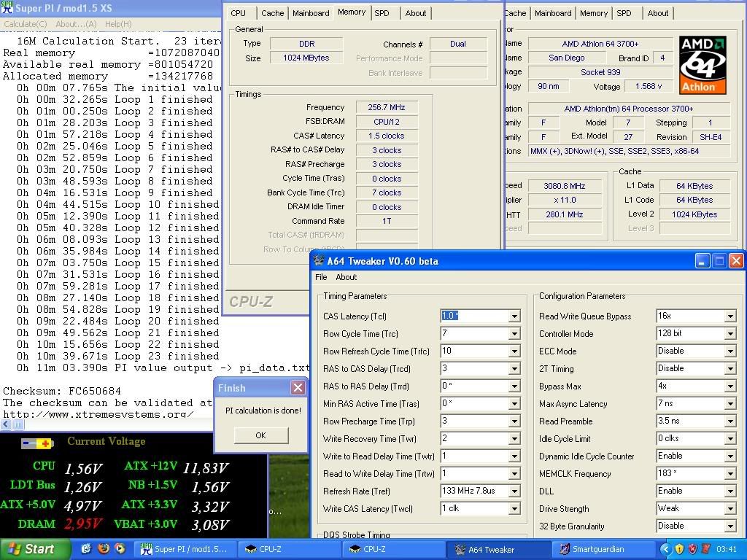Expand the CAS Latency (Tcl) dropdown
The image size is (747, 560).
click(x=514, y=316)
